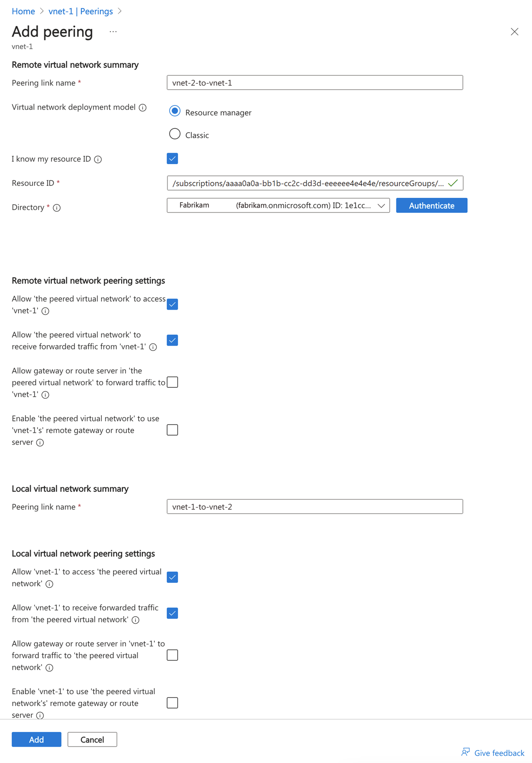Click info icon for local remote gateway setting

pos(40,715)
